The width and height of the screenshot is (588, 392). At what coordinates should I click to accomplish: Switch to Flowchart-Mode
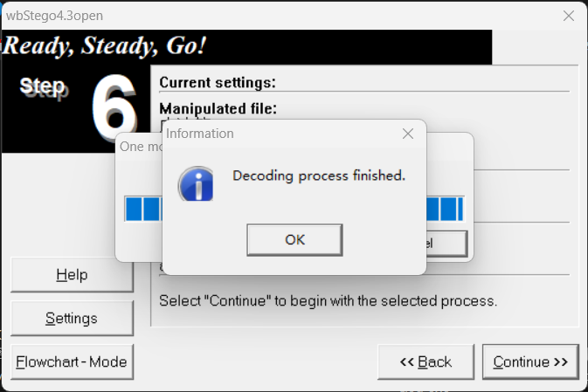72,361
